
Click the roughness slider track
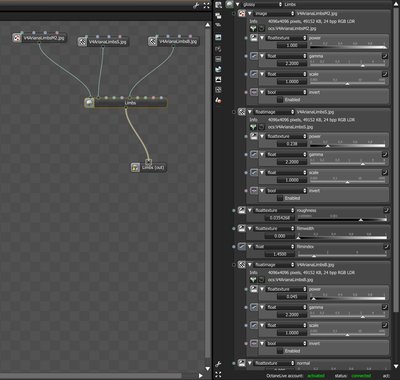[x=342, y=220]
